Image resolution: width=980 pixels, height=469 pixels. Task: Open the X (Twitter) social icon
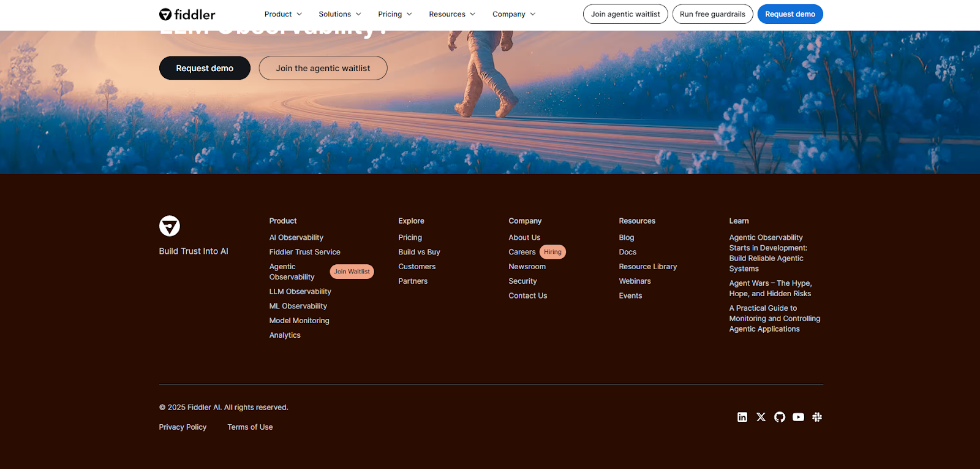point(761,417)
